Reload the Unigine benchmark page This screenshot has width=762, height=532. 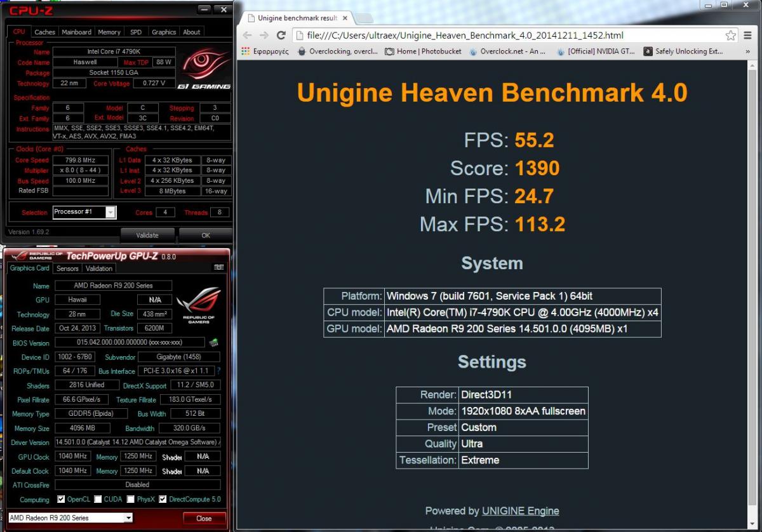point(281,36)
